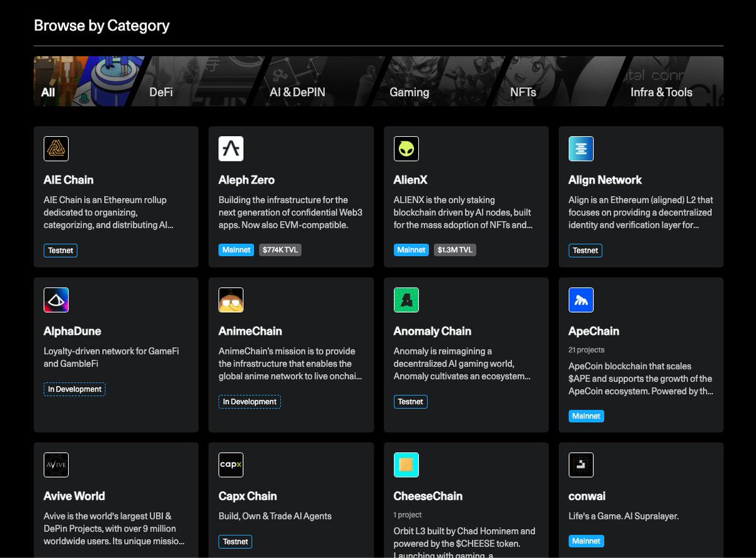This screenshot has height=558, width=756.
Task: Click the ApeChain blue logo icon
Action: click(x=581, y=300)
